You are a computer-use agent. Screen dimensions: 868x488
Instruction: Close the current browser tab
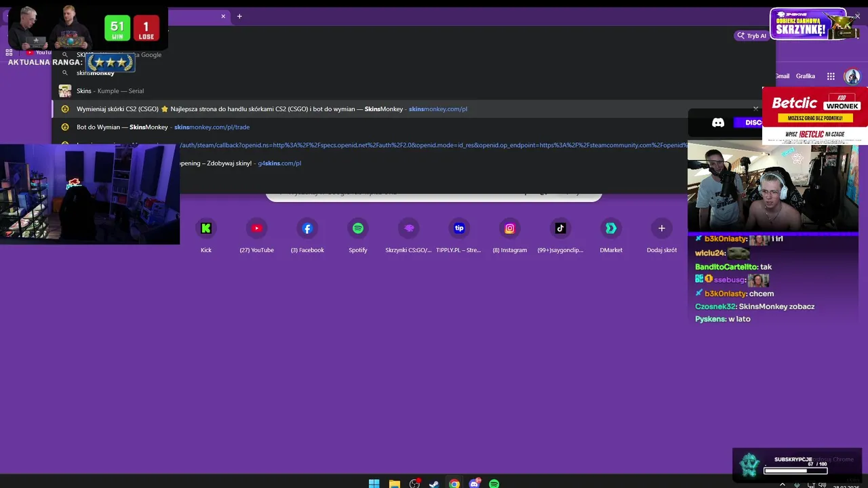tap(223, 16)
